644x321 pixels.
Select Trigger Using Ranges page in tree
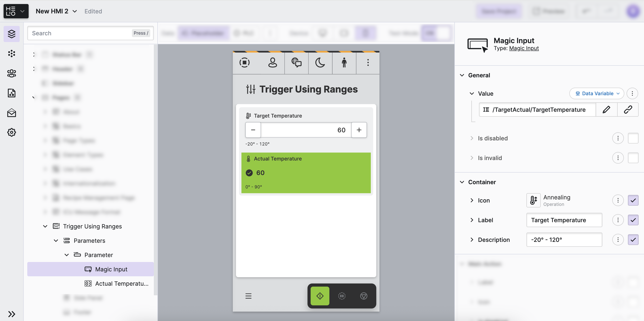[x=92, y=226]
